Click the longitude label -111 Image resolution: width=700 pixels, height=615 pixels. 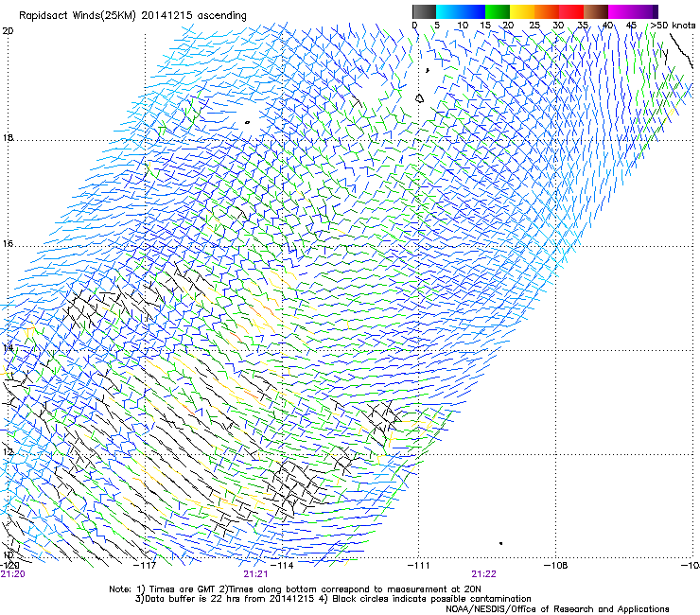coord(419,566)
